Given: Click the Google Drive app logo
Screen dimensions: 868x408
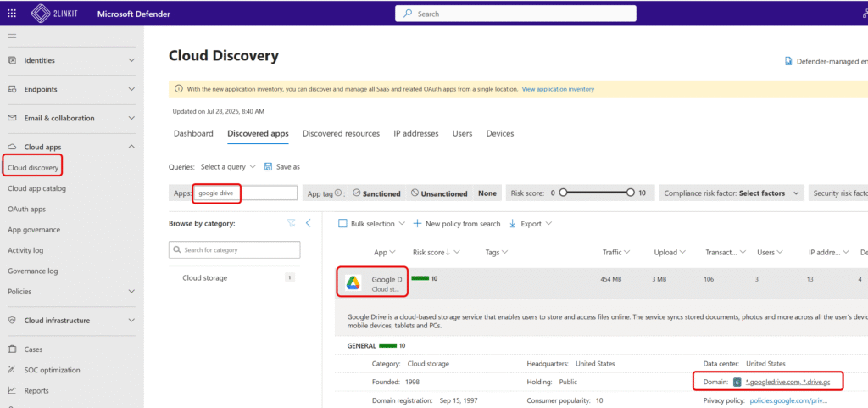Looking at the screenshot, I should [353, 283].
